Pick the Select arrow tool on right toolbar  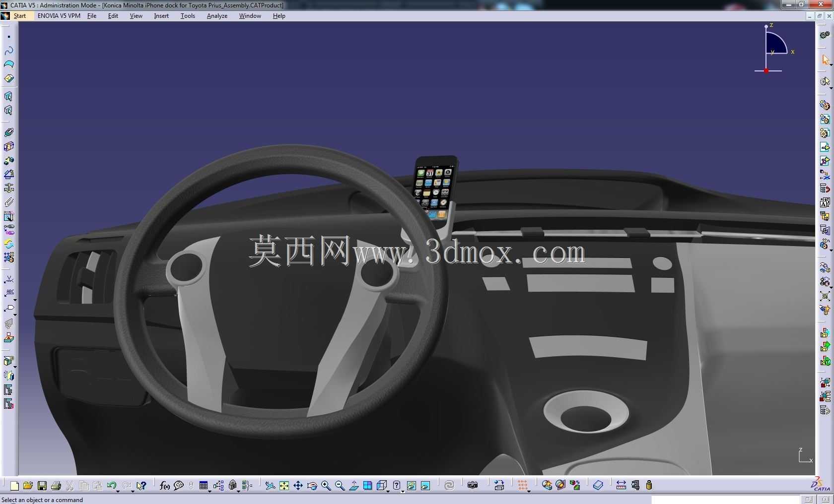(x=825, y=60)
